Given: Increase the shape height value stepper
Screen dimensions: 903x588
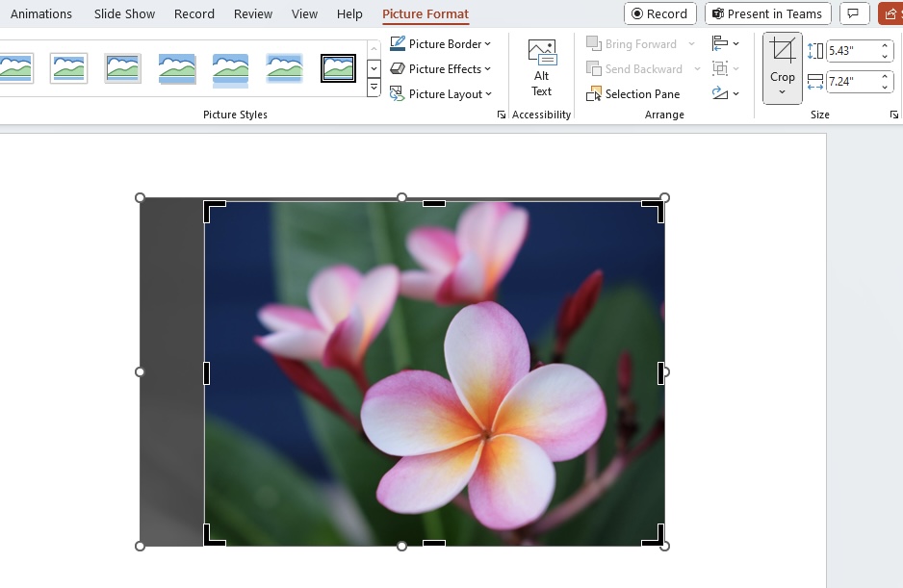Looking at the screenshot, I should [885, 45].
